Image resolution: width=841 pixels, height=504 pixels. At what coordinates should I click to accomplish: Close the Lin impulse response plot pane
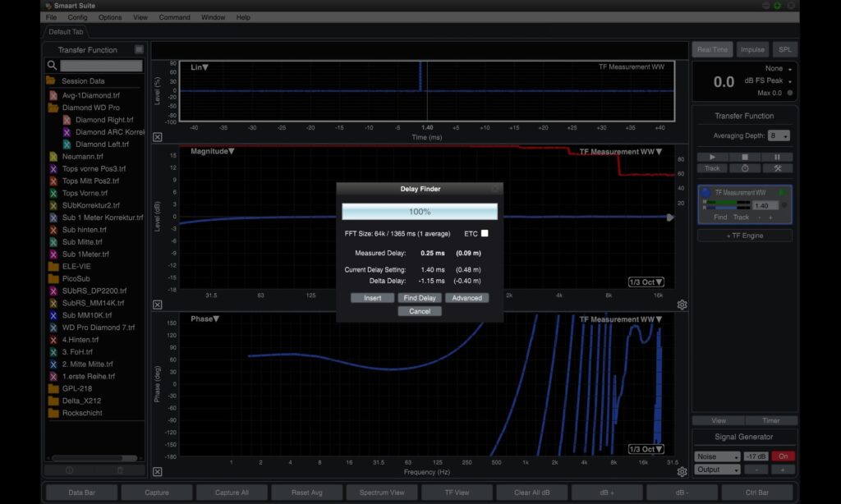pyautogui.click(x=157, y=137)
